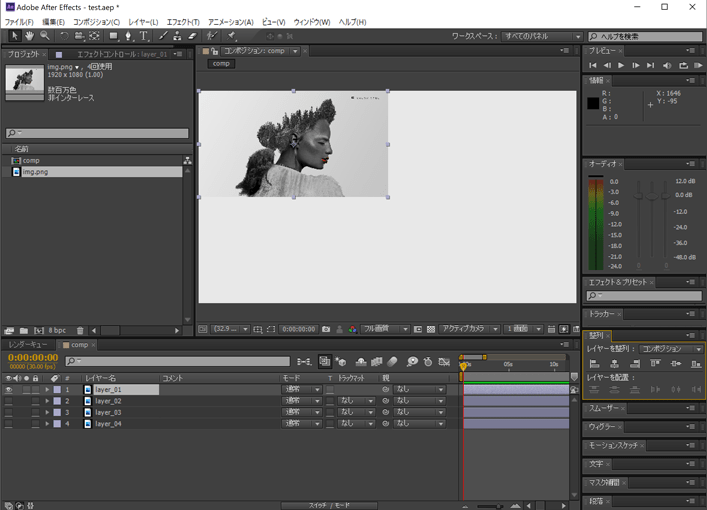
Task: Click the comp breadcrumb button in viewer
Action: pos(221,64)
